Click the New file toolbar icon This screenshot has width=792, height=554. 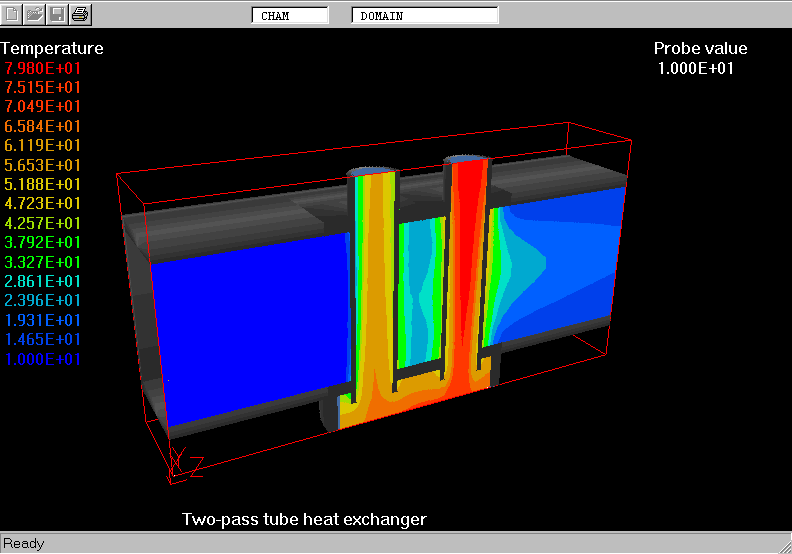tap(13, 14)
